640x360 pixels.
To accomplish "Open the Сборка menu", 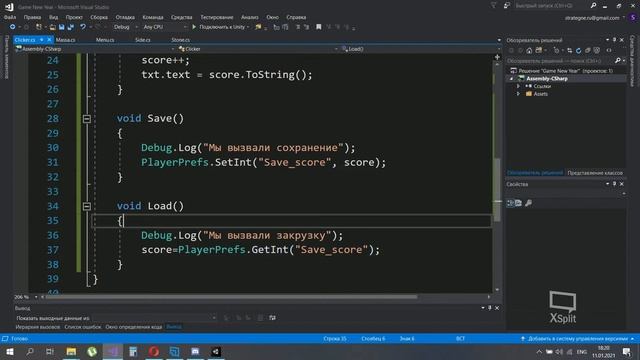I will coord(99,17).
